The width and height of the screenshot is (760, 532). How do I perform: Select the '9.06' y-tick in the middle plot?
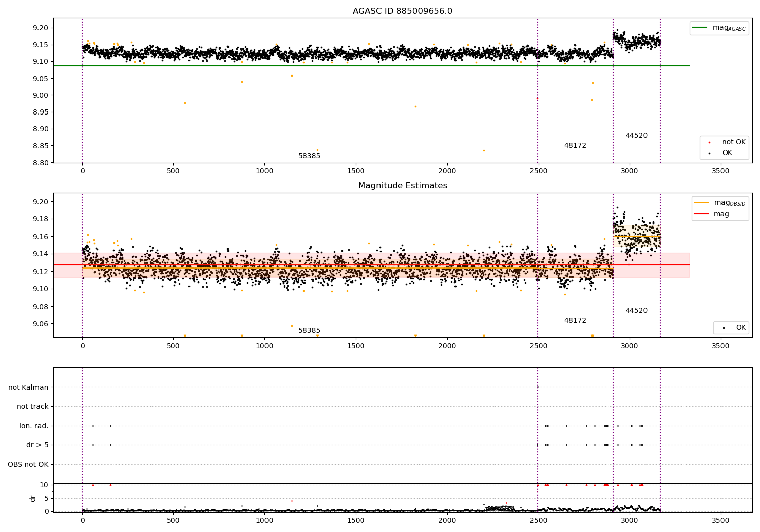(x=41, y=324)
